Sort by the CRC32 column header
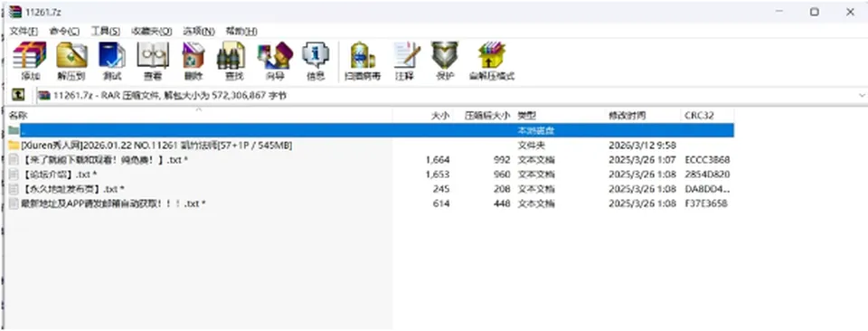The image size is (868, 331). tap(707, 116)
